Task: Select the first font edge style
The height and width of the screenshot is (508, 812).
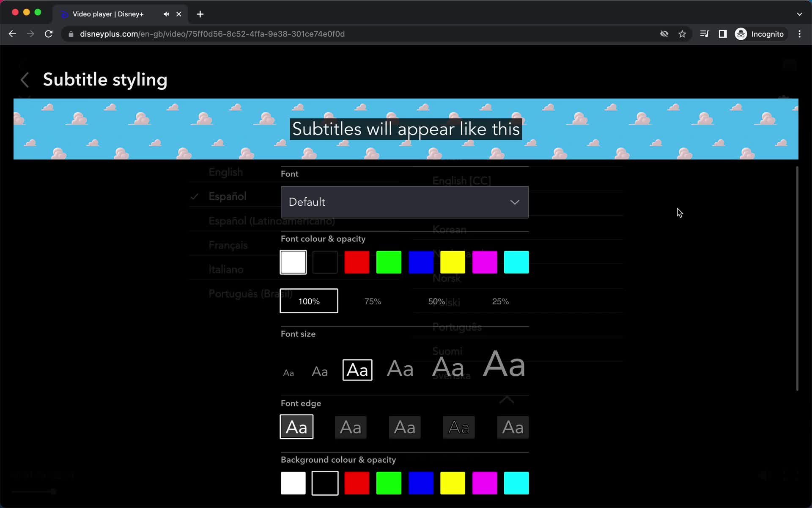Action: [296, 427]
